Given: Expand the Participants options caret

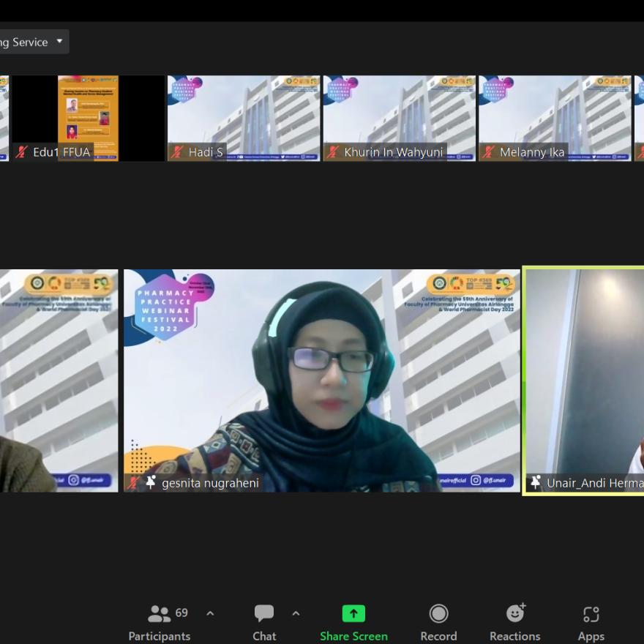Looking at the screenshot, I should tap(210, 613).
